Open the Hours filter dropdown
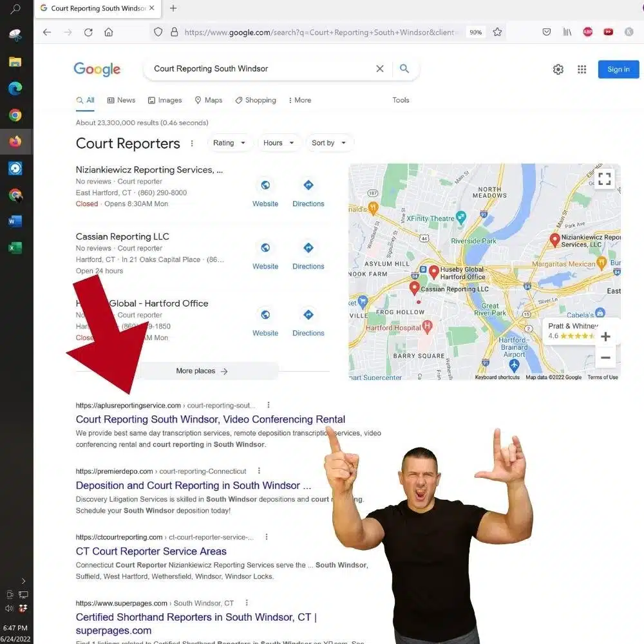Image resolution: width=644 pixels, height=644 pixels. 279,143
